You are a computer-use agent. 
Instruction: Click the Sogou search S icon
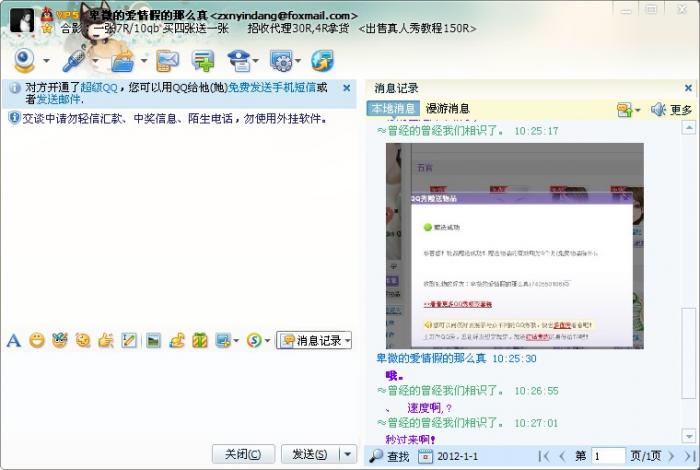(254, 341)
